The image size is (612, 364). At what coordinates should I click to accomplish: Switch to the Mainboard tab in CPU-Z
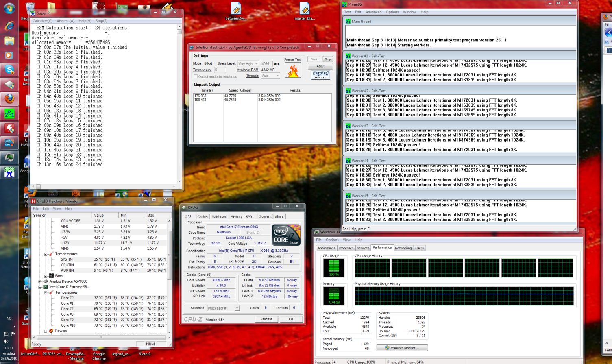click(219, 217)
